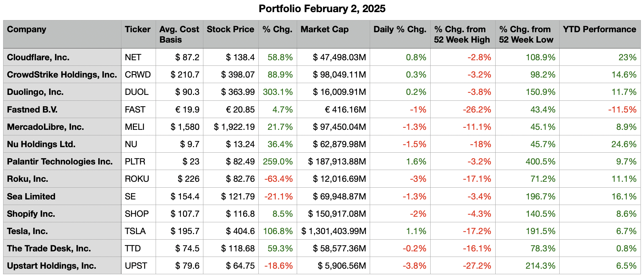Select Sea Limited's $ 69,948.87M market cap
The image size is (644, 277).
339,196
